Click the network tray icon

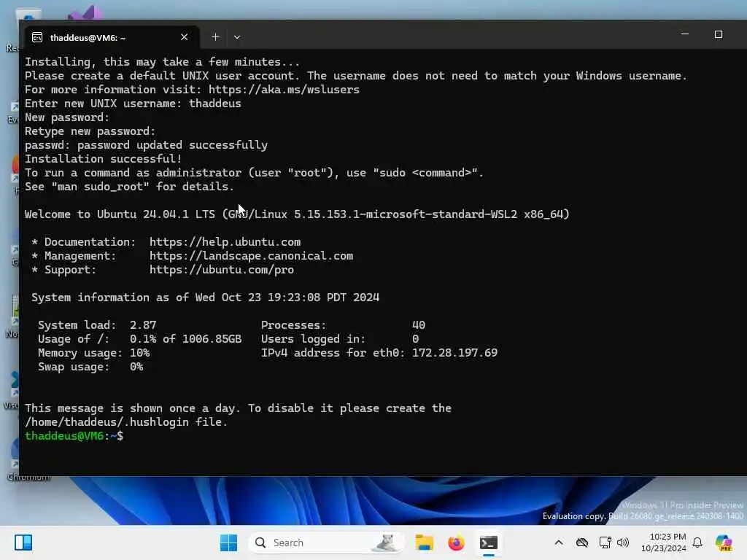pyautogui.click(x=605, y=542)
